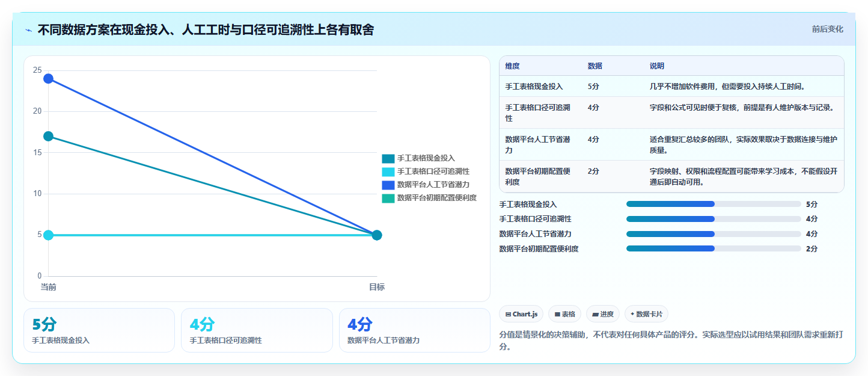Click the 数据平台人工节省潜力 progress bar
Viewport: 868px width, 376px height.
point(714,233)
